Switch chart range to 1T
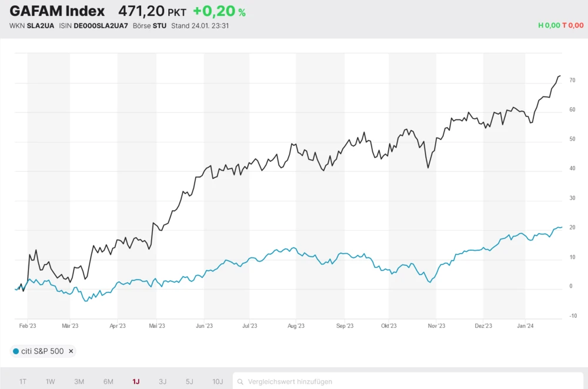Viewport: 588px width, 389px height. 23,381
